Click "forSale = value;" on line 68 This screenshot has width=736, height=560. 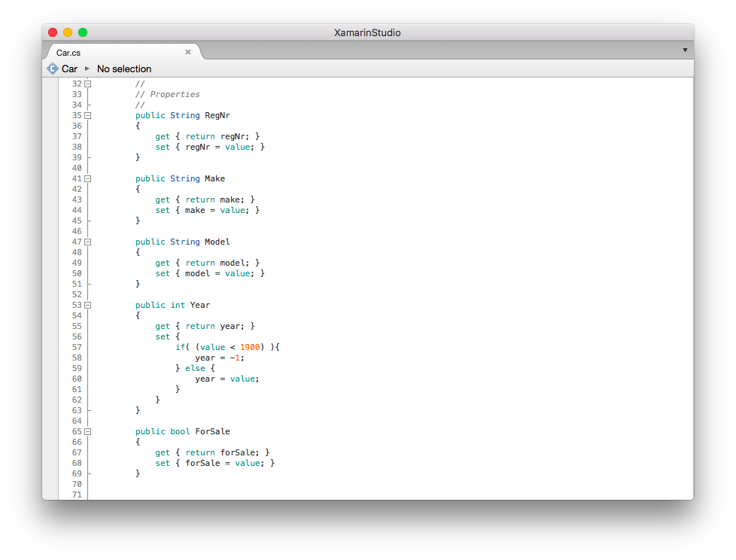pos(225,464)
